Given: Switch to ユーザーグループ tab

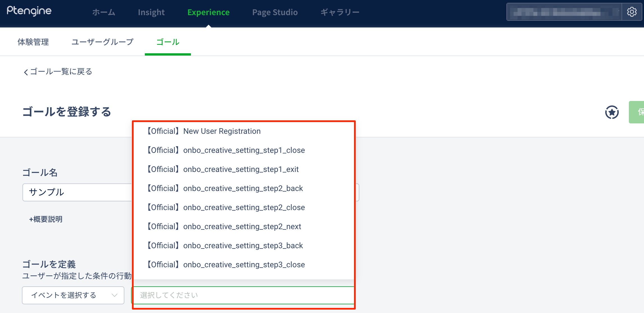Looking at the screenshot, I should click(x=102, y=42).
